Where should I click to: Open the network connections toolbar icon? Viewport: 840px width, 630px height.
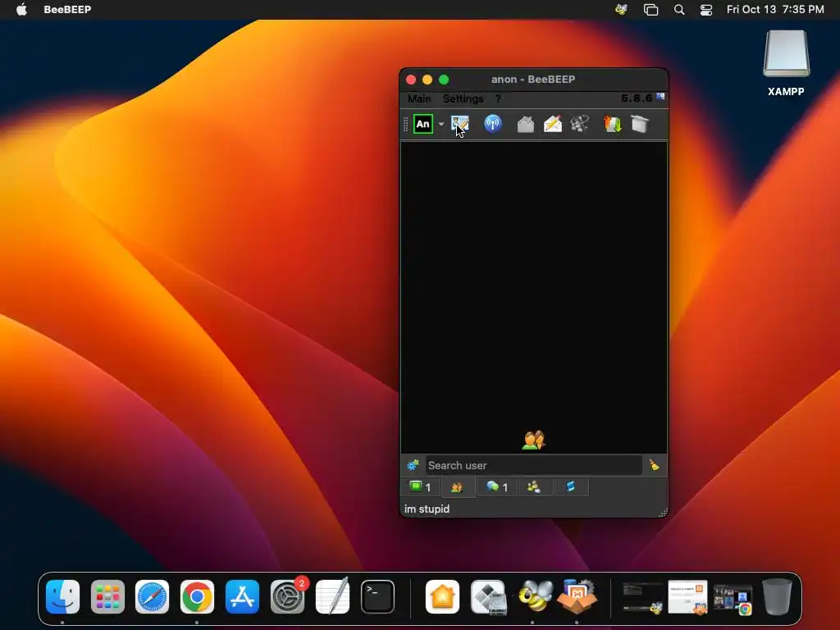click(x=580, y=125)
